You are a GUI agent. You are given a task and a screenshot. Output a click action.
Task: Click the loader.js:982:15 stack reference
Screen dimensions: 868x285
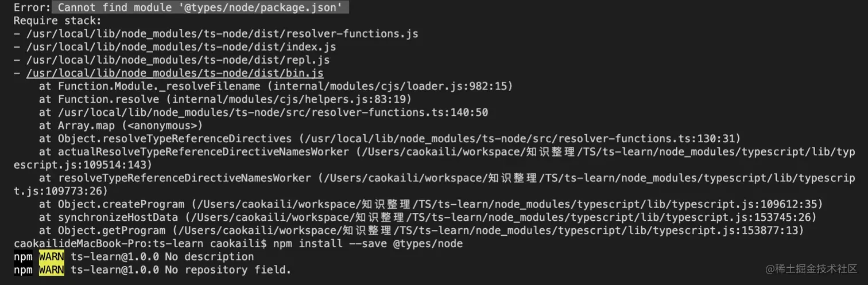tap(392, 86)
